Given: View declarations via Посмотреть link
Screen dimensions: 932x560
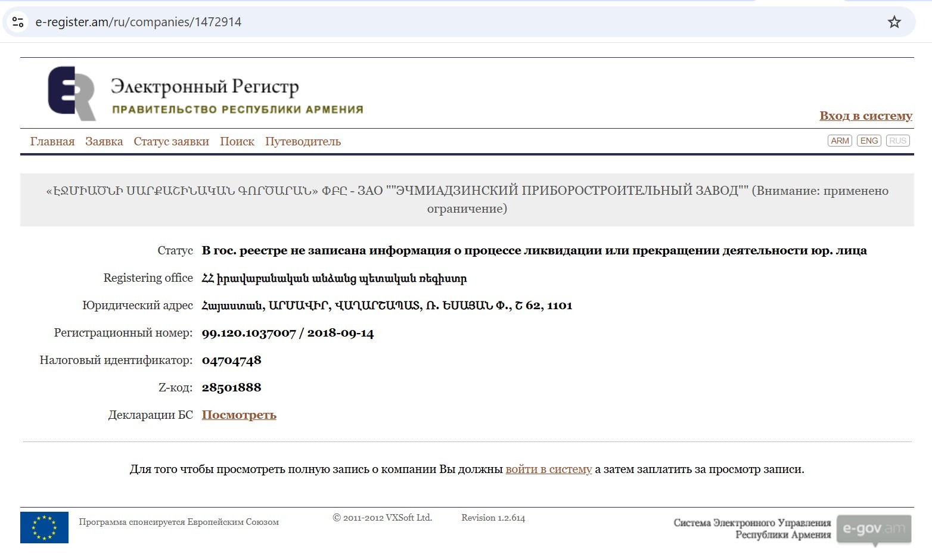Looking at the screenshot, I should pyautogui.click(x=239, y=415).
